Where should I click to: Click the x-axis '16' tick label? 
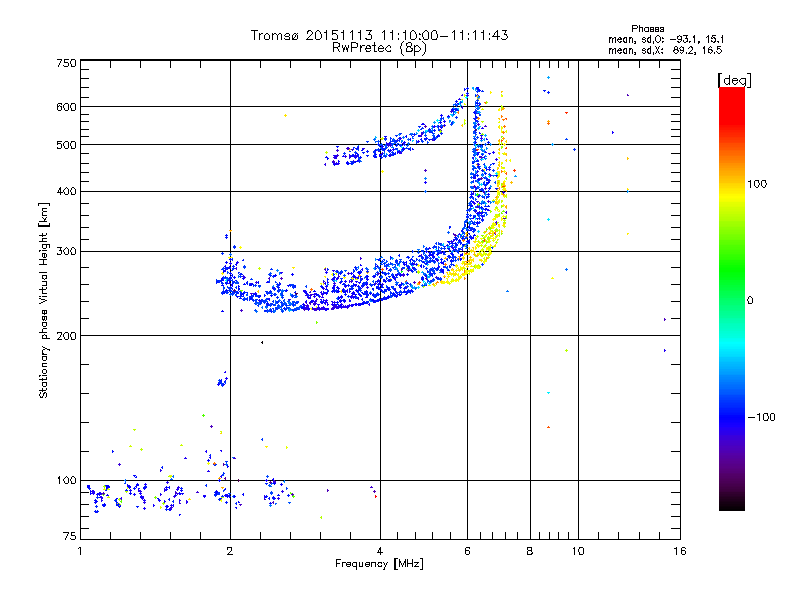click(680, 551)
